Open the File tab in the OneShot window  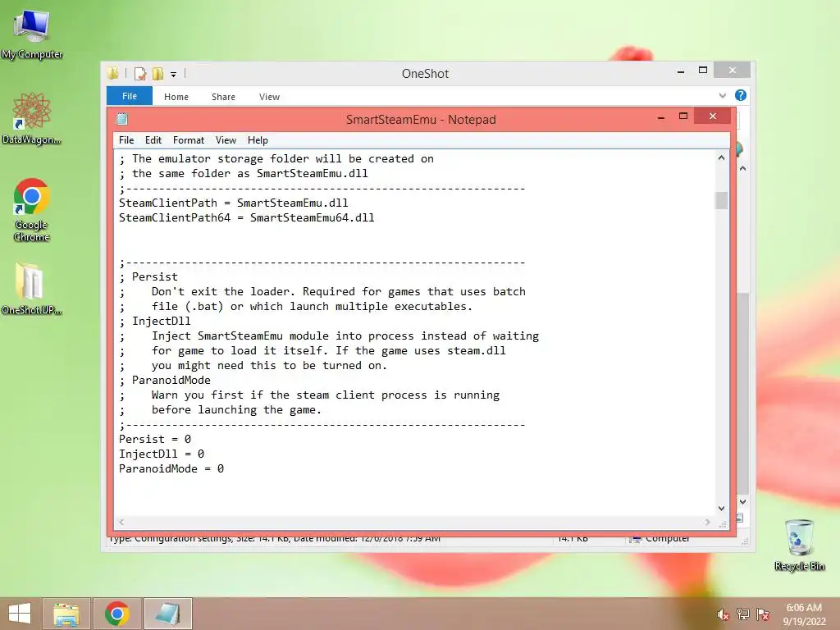(x=130, y=96)
